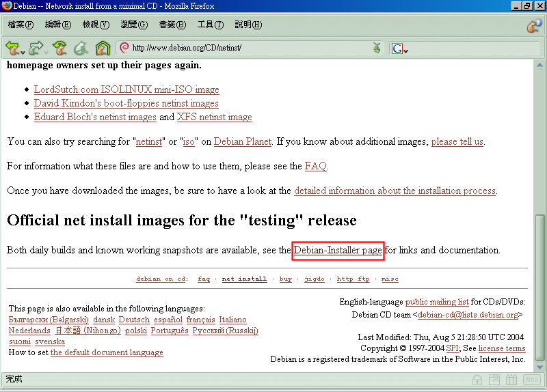Follow the Debian-Installer page link
The height and width of the screenshot is (392, 547).
point(338,251)
